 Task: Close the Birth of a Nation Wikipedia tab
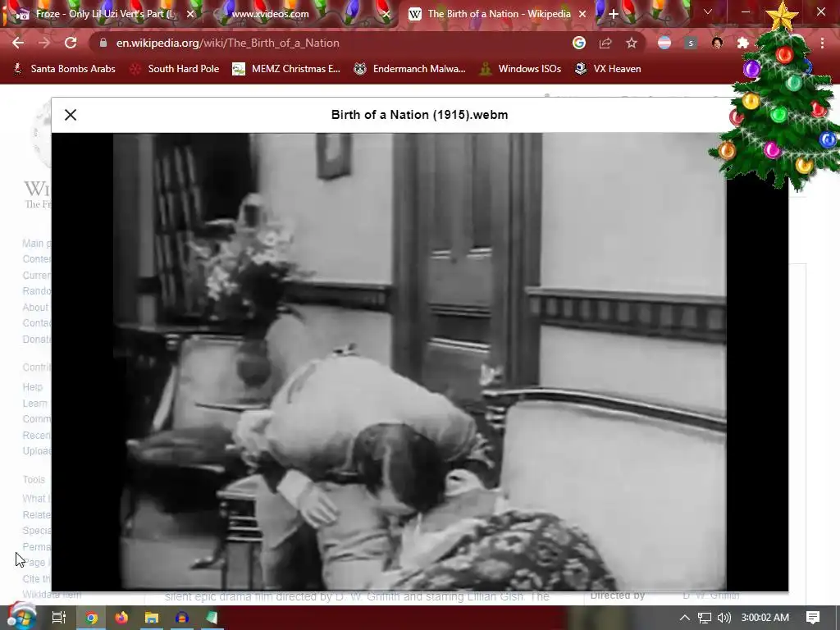click(x=582, y=14)
